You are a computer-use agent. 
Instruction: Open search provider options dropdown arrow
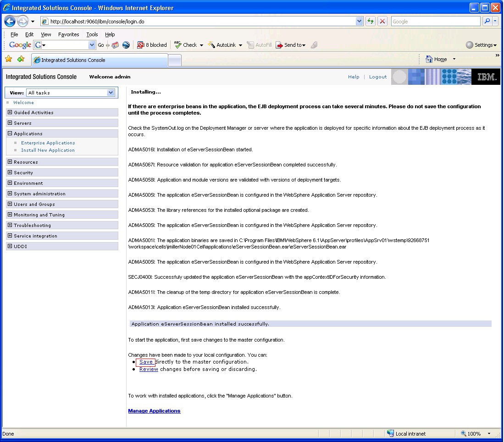coord(495,21)
